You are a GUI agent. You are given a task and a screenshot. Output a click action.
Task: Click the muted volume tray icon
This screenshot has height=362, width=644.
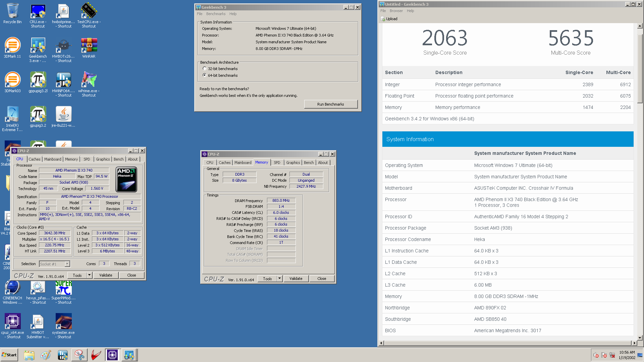tap(596, 355)
